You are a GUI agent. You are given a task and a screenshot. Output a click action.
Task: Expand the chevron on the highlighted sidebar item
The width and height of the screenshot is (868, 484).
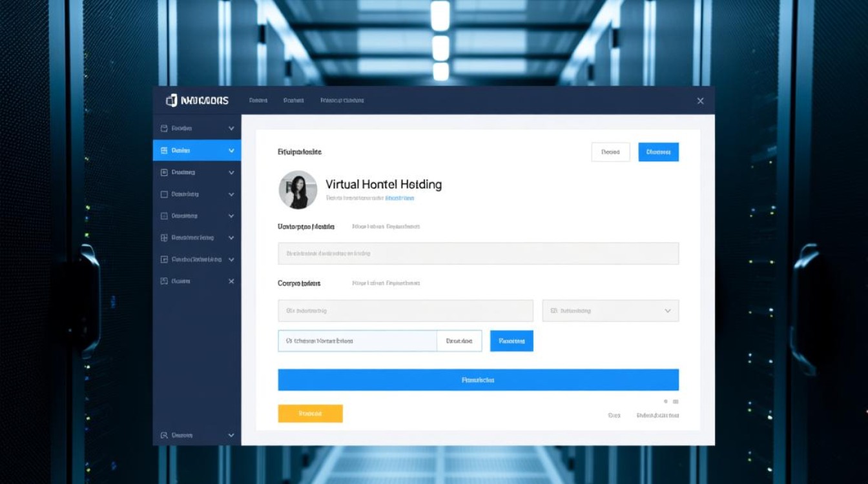[231, 150]
